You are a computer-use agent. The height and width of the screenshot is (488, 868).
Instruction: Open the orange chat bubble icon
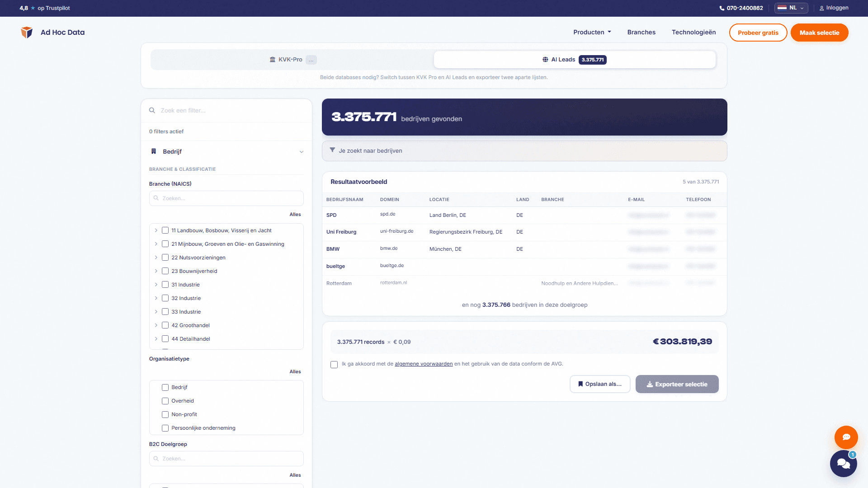point(846,437)
